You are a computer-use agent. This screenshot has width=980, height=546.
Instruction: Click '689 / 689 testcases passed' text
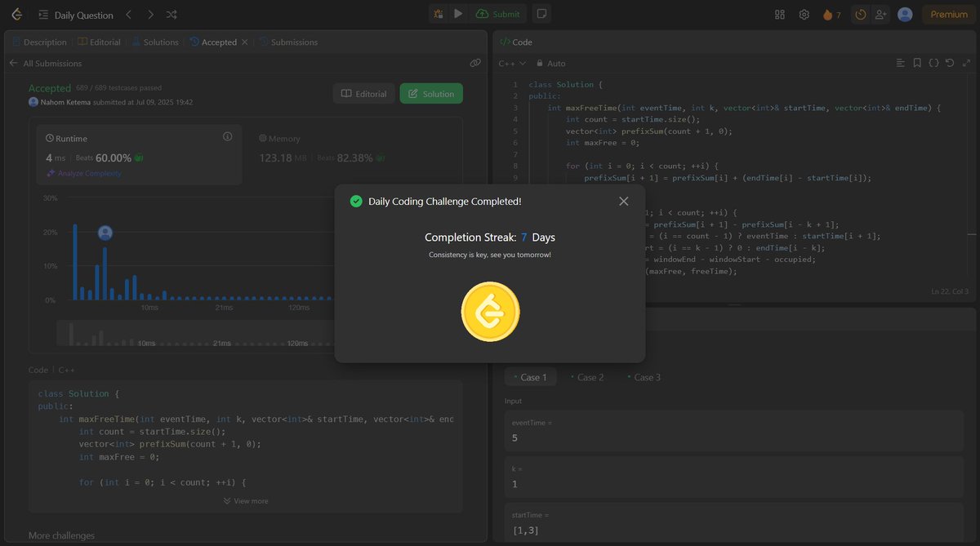pyautogui.click(x=118, y=88)
